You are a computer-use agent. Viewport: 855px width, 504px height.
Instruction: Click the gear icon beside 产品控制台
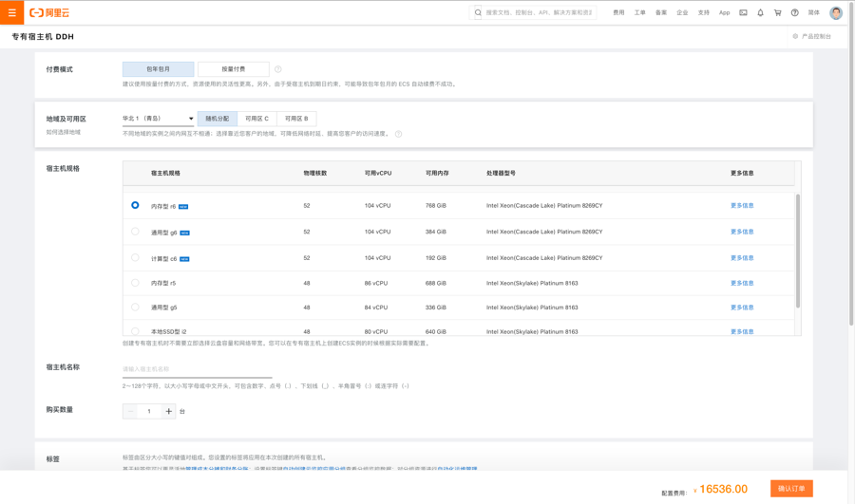tap(795, 36)
